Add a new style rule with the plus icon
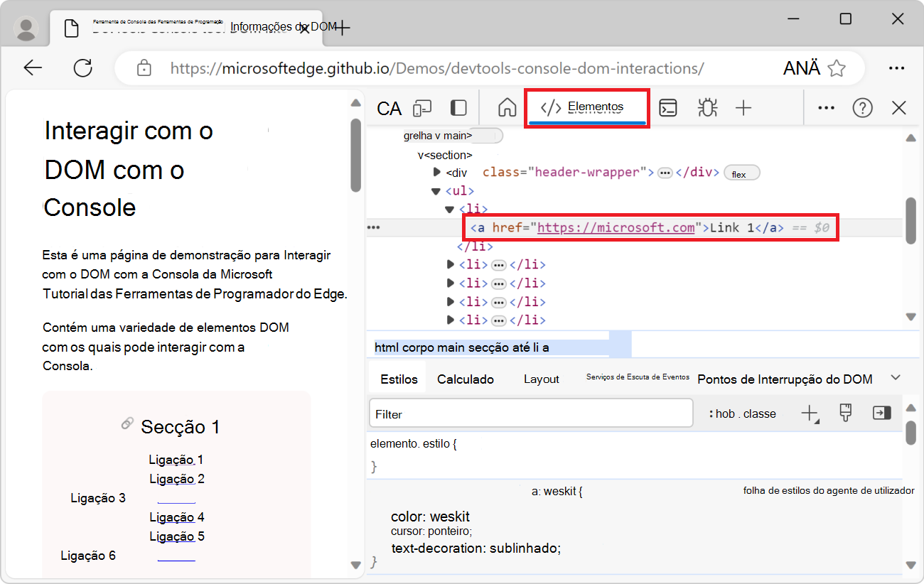Screen dimensions: 924x584 (x=810, y=413)
